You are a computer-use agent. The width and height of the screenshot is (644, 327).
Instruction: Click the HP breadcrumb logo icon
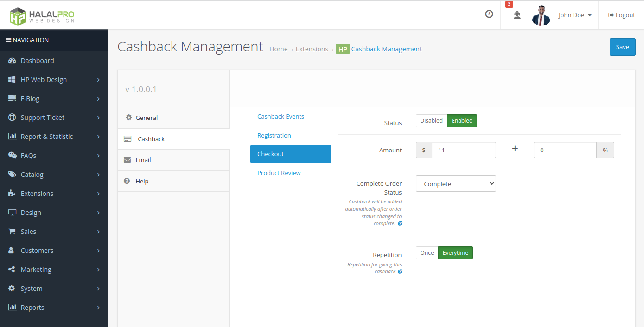point(343,49)
